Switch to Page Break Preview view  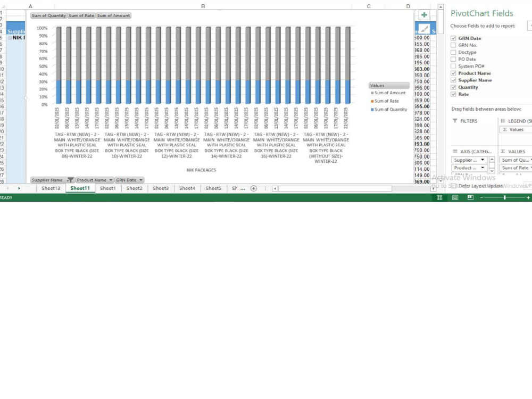[x=470, y=197]
